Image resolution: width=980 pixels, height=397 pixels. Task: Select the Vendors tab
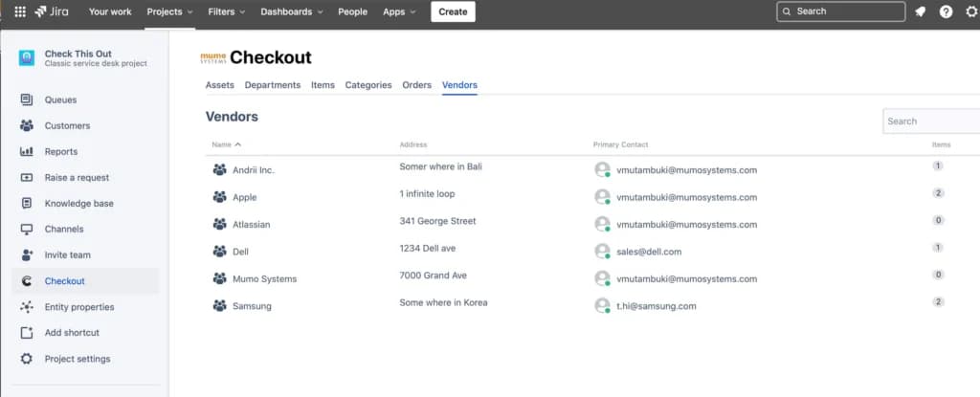click(459, 85)
